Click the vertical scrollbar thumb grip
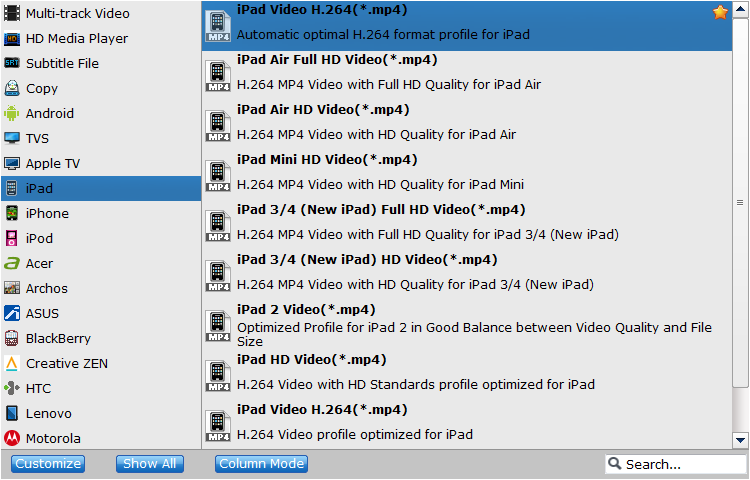The width and height of the screenshot is (750, 480). [x=740, y=203]
